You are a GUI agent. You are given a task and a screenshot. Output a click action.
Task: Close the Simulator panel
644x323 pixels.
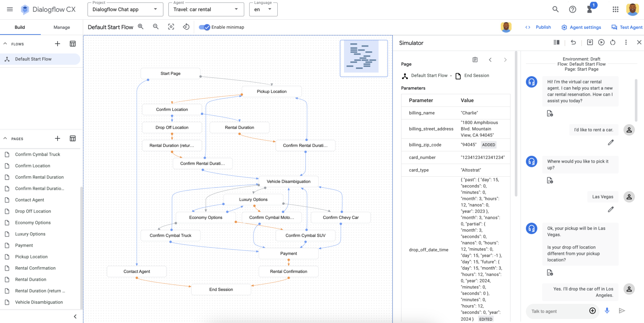(x=639, y=42)
